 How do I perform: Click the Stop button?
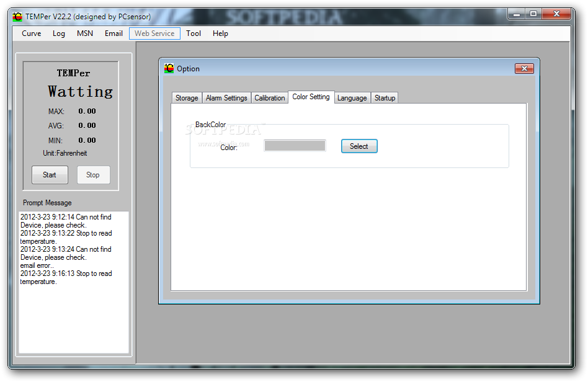pyautogui.click(x=93, y=175)
